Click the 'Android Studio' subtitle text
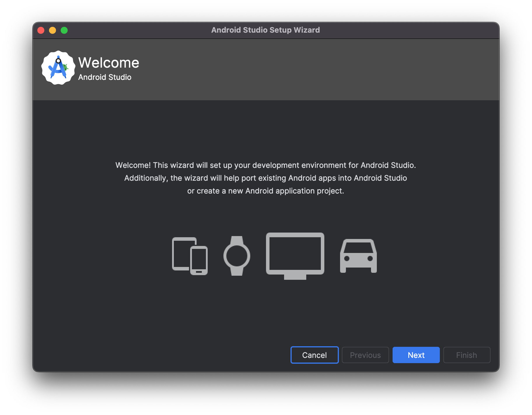532x415 pixels. pos(105,77)
